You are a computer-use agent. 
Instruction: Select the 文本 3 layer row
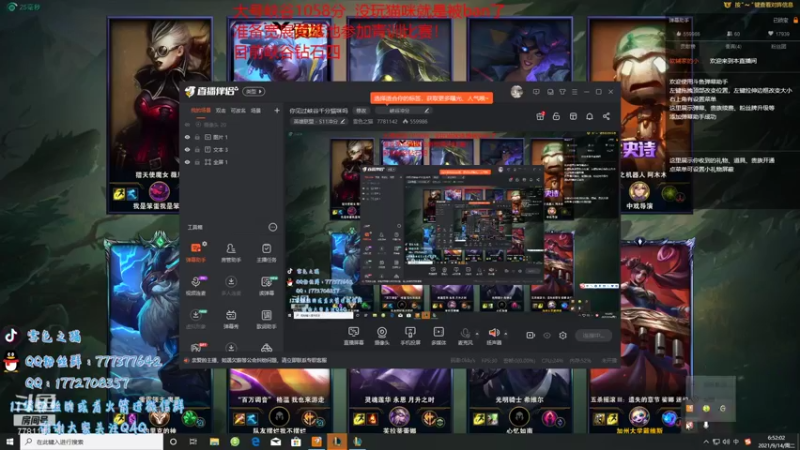pyautogui.click(x=232, y=149)
